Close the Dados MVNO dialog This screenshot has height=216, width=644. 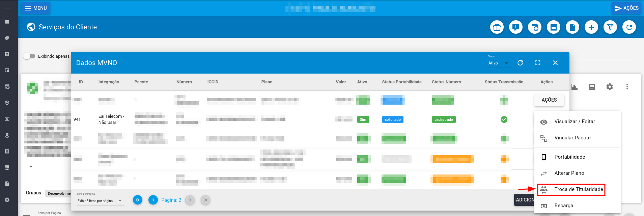[555, 63]
